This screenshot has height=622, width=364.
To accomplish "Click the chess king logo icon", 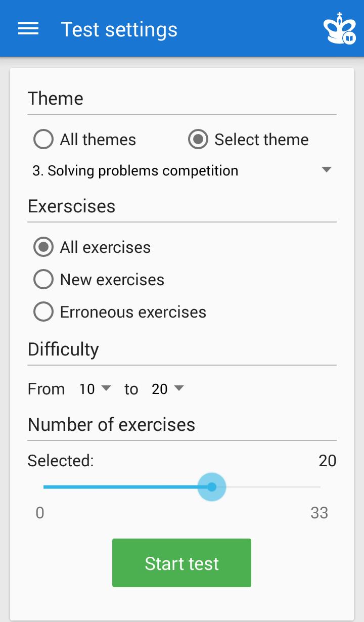I will tap(339, 29).
